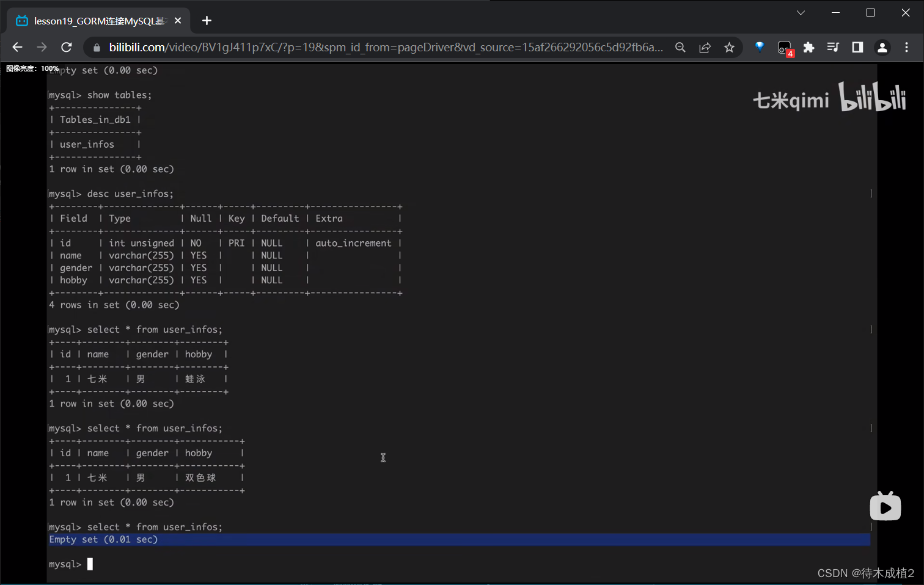Click the 'desc user_infos;' command line

pyautogui.click(x=111, y=194)
